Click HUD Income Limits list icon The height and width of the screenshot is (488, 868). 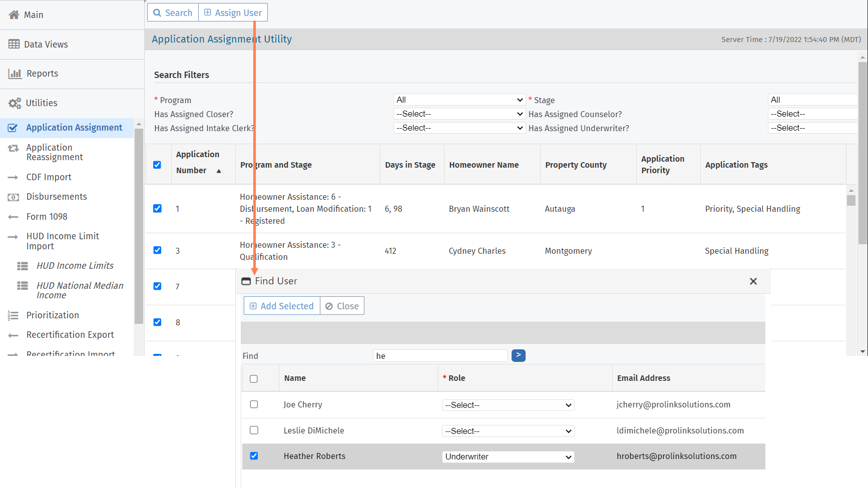click(23, 266)
